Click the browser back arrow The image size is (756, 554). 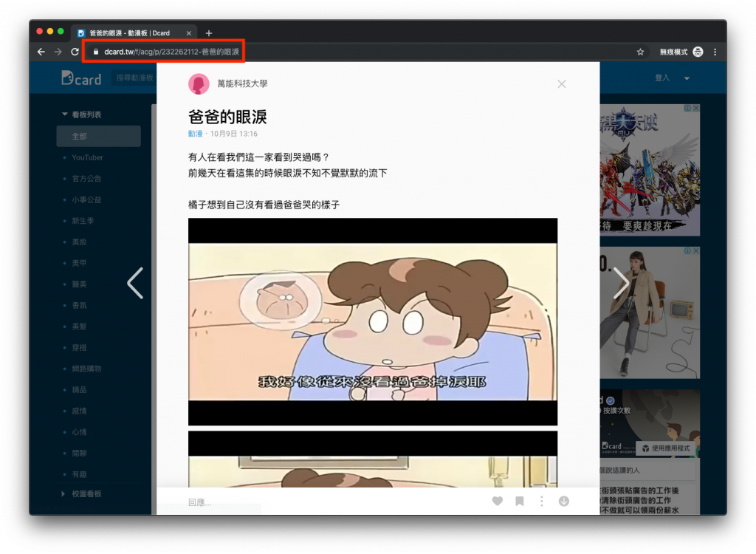point(41,52)
